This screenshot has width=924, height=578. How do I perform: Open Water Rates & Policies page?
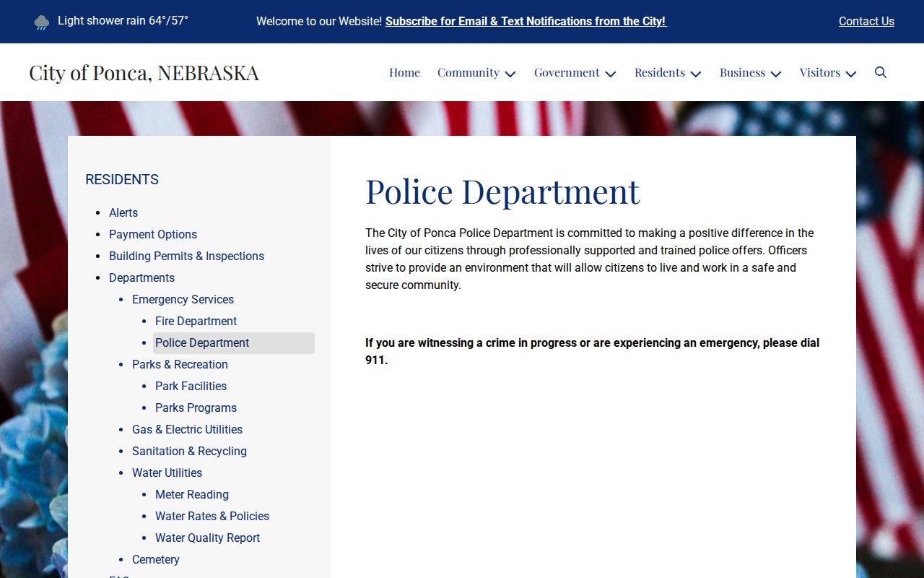point(212,516)
